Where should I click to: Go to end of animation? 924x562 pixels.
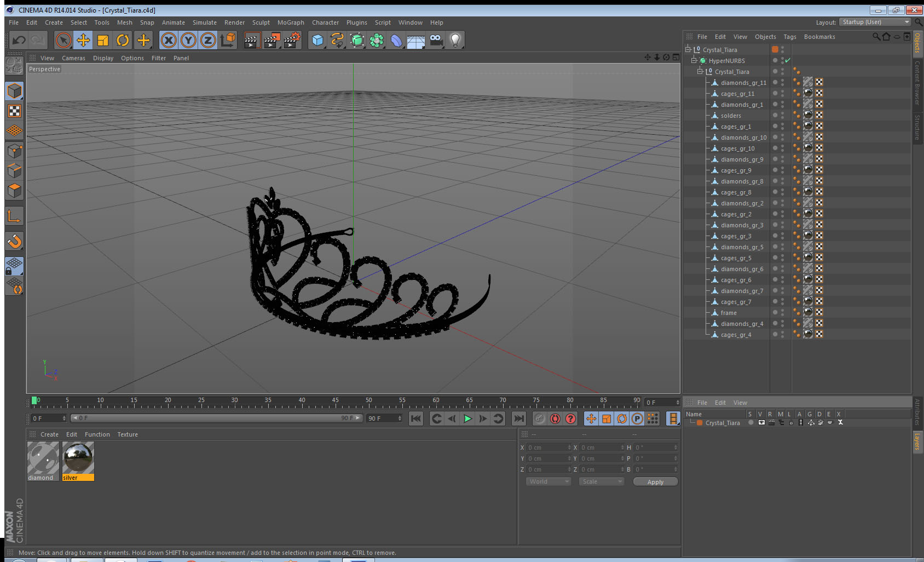(518, 418)
